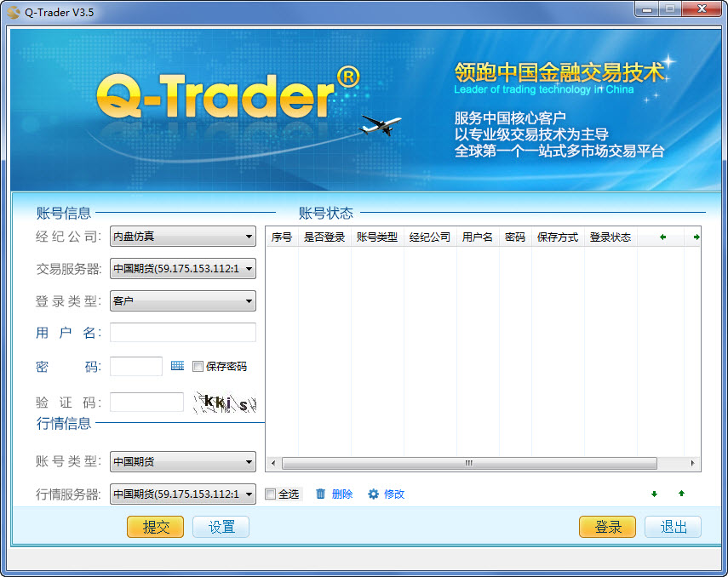Click into the 验证码 input field

click(x=146, y=402)
